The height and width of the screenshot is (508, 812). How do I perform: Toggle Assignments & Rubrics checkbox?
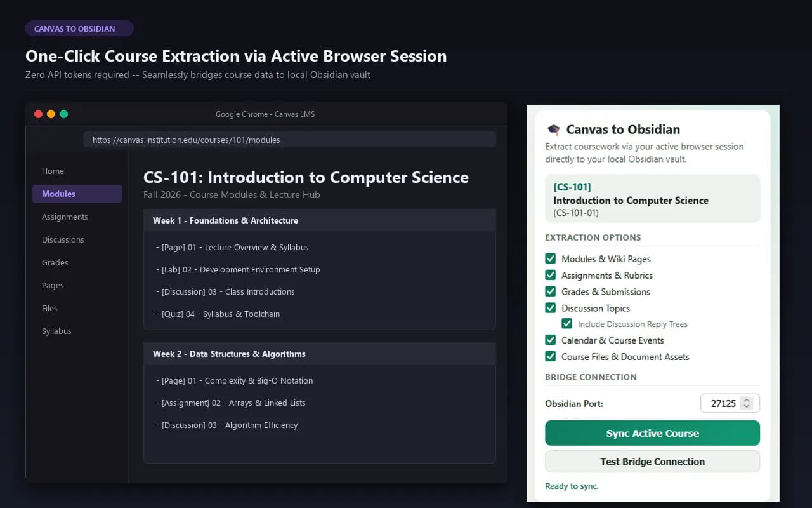pyautogui.click(x=551, y=275)
